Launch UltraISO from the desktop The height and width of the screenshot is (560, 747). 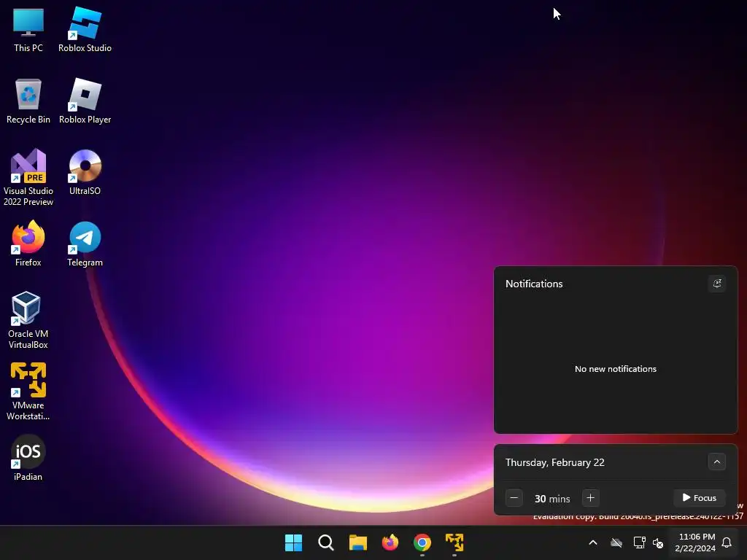coord(85,172)
